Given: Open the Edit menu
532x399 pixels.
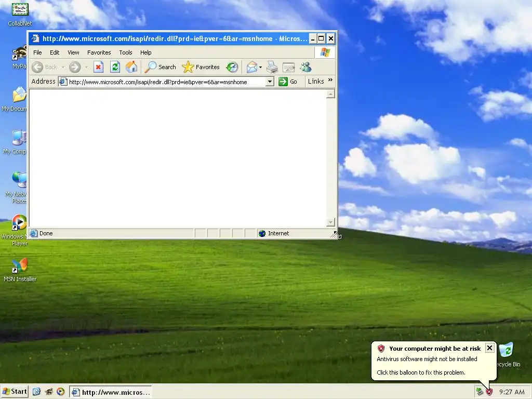Looking at the screenshot, I should 55,52.
